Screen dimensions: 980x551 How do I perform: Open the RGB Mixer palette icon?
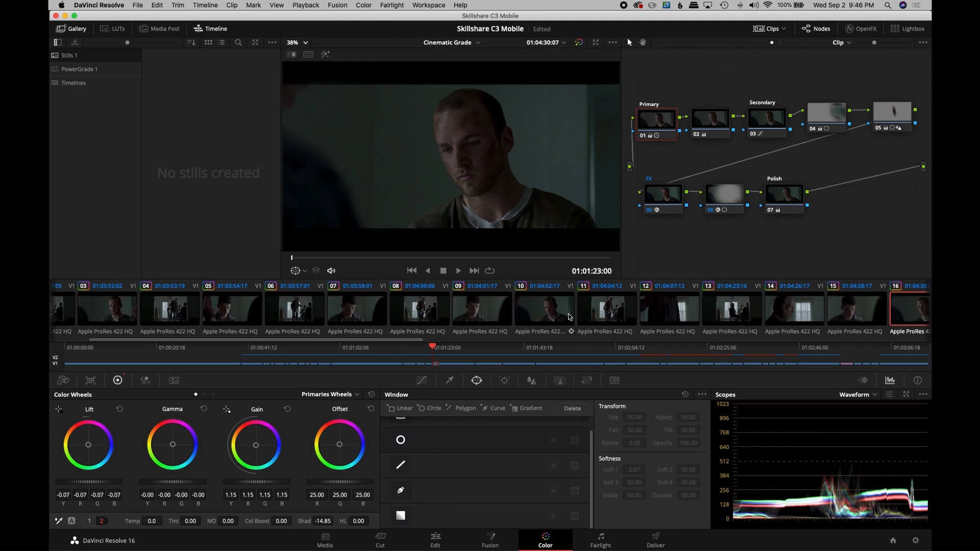[145, 380]
